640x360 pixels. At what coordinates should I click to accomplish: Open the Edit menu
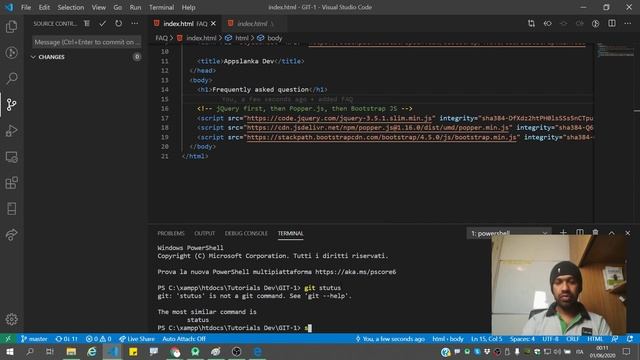(44, 7)
